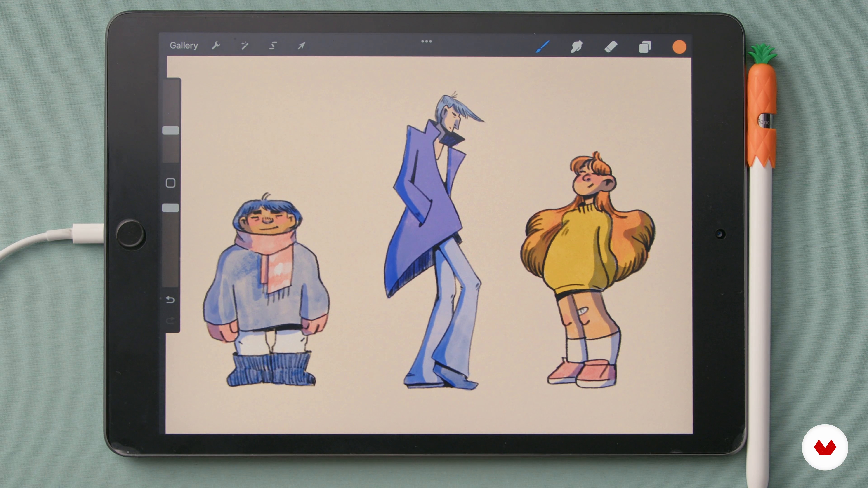Tap the Undo arrow
868x488 pixels.
[x=170, y=299]
